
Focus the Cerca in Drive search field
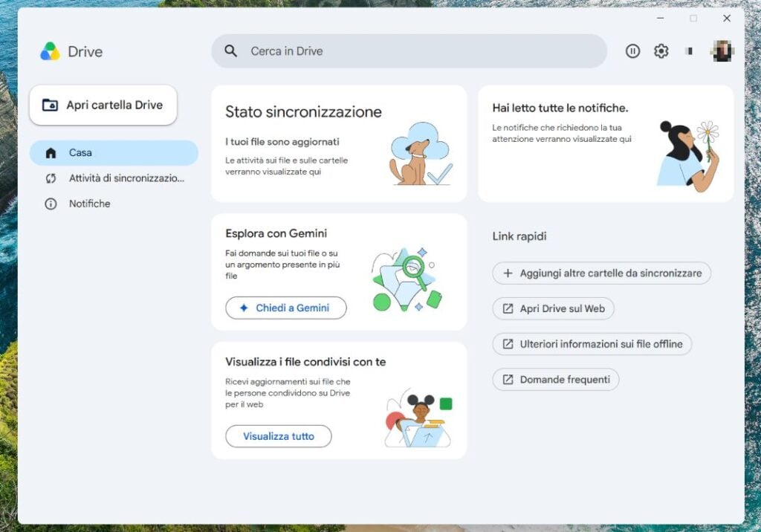[409, 51]
